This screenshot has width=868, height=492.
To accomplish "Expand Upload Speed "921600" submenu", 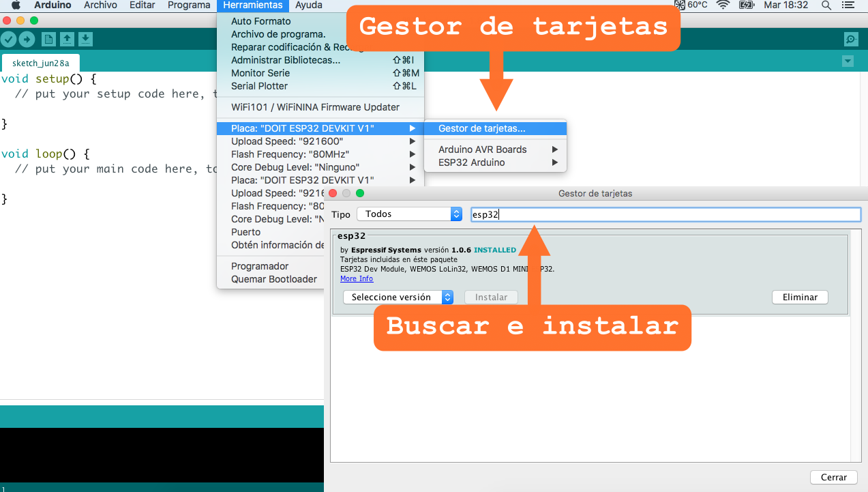I will (320, 141).
